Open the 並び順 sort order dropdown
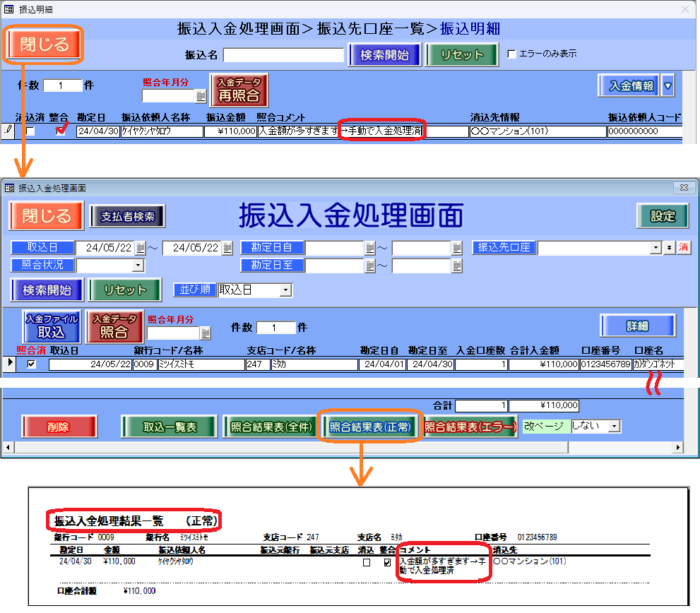 285,290
